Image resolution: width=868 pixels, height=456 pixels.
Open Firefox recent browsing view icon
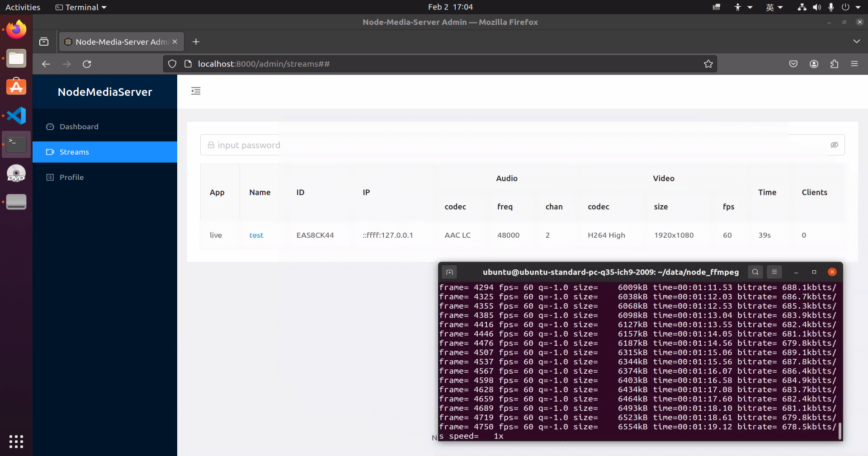[44, 42]
